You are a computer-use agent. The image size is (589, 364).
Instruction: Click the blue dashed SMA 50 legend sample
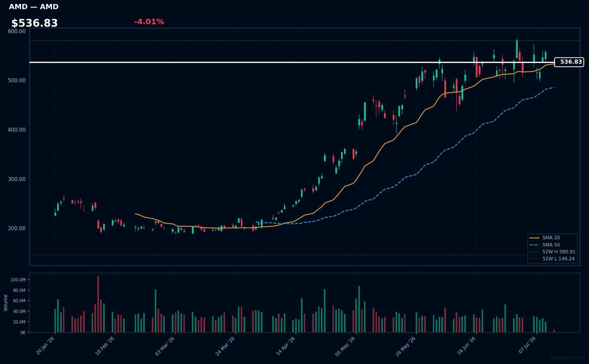(x=534, y=245)
